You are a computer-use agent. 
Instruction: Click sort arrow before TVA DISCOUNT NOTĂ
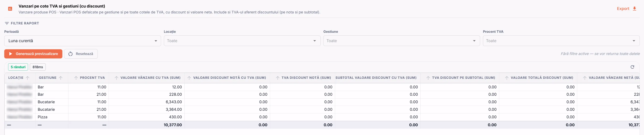tap(278, 78)
